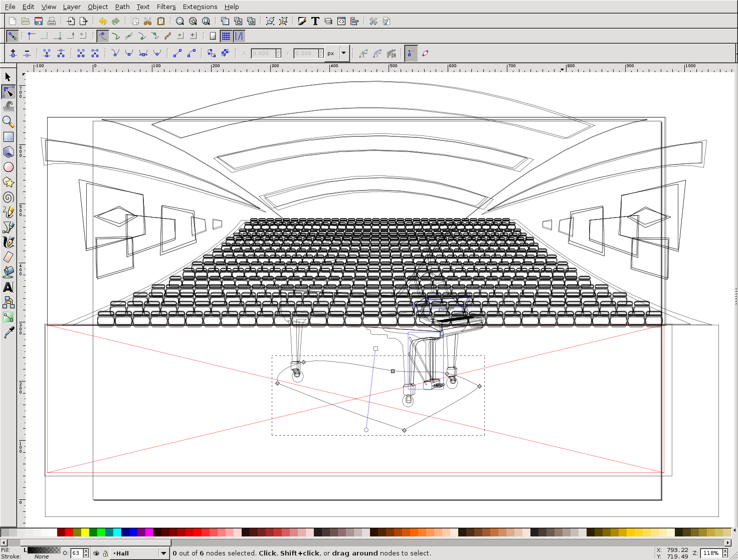
Task: Open the Filters menu
Action: coord(166,7)
